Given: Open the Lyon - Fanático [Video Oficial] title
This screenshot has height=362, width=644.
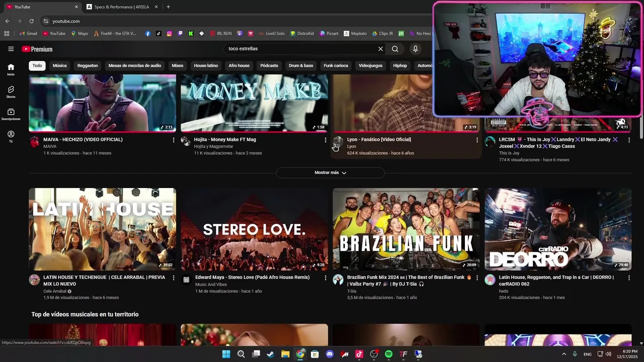Looking at the screenshot, I should pyautogui.click(x=379, y=139).
